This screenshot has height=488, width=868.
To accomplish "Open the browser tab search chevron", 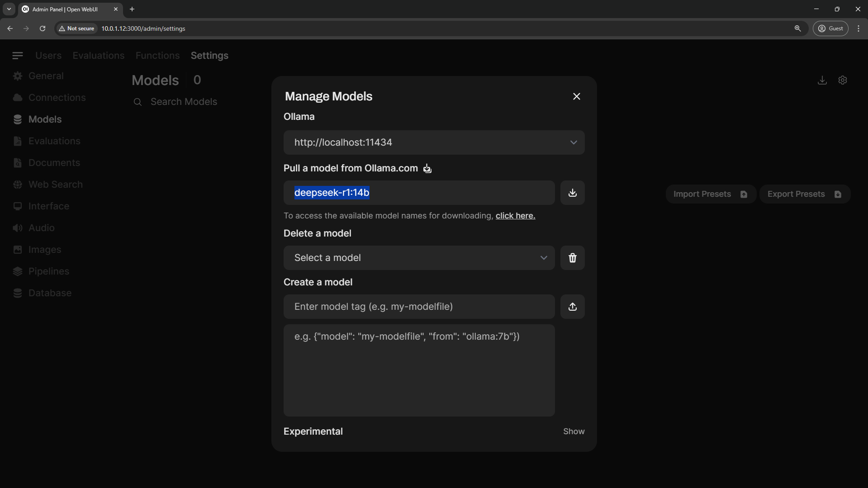I will (9, 9).
